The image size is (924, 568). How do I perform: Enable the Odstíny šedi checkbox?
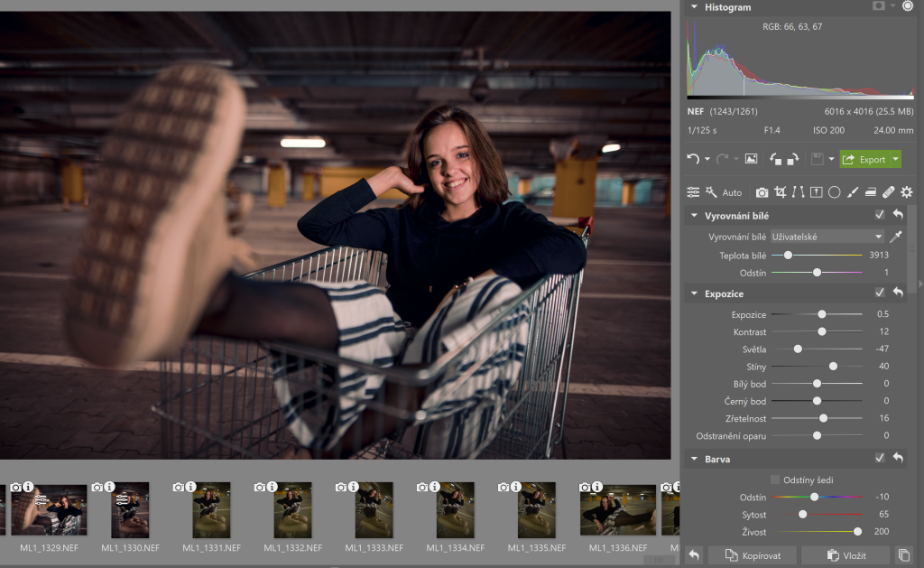coord(775,480)
